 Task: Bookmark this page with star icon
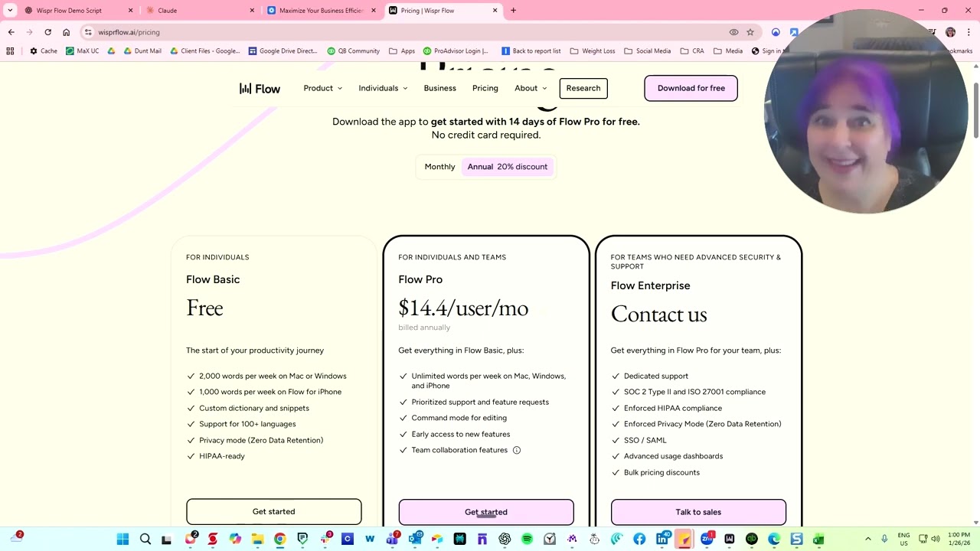coord(750,32)
